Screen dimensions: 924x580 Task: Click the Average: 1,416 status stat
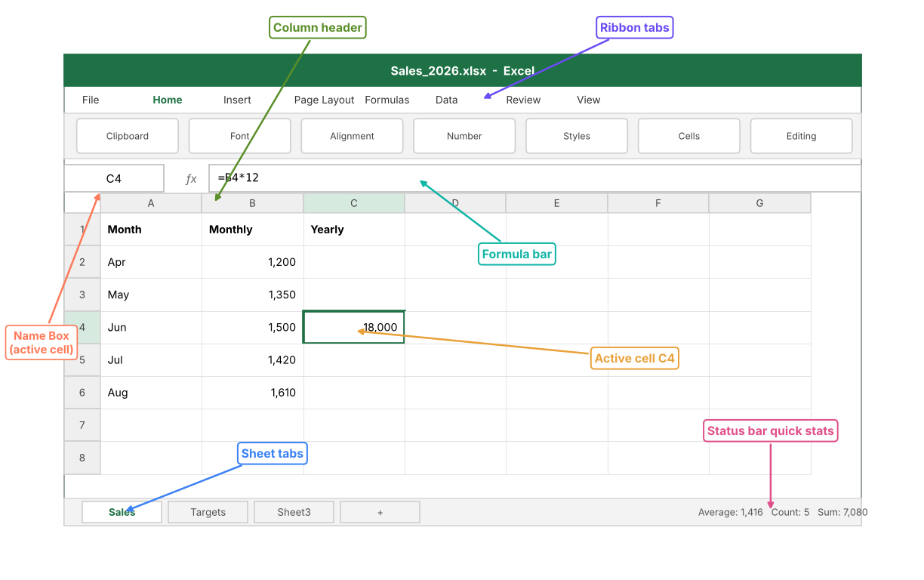(x=731, y=512)
